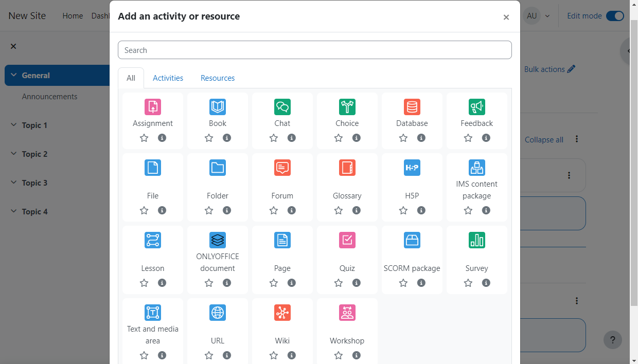The image size is (638, 364).
Task: Select the SCORM package icon
Action: pos(412,240)
